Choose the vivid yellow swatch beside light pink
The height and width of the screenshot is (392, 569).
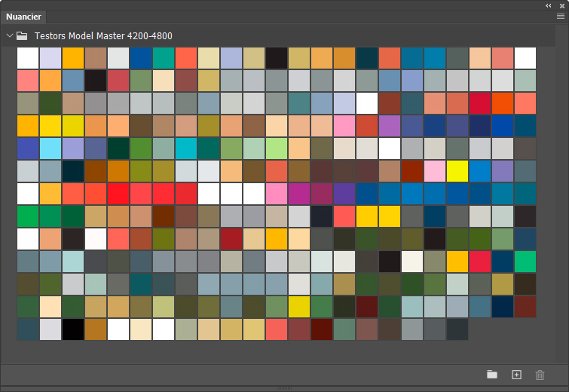[457, 171]
